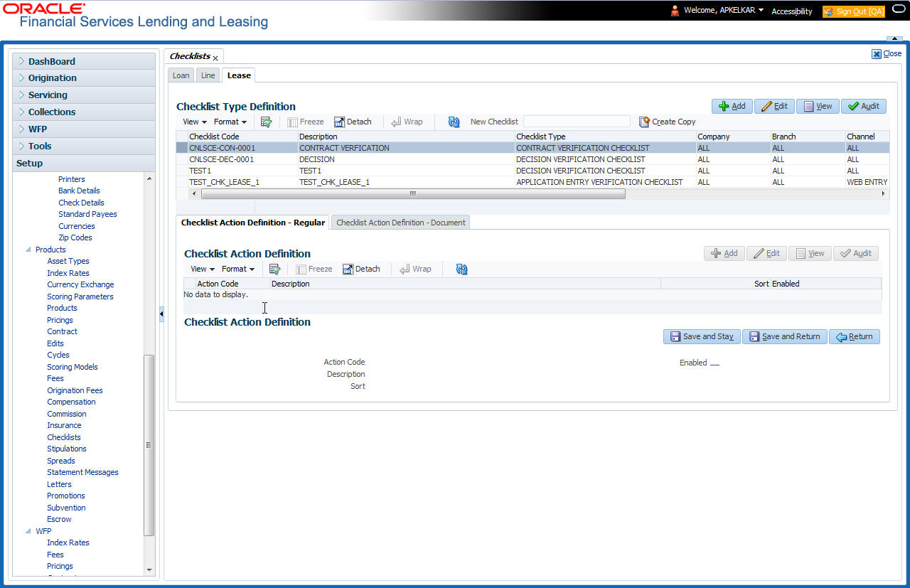Click the table horizontal scrollbar thumb
This screenshot has width=910, height=588.
point(413,193)
